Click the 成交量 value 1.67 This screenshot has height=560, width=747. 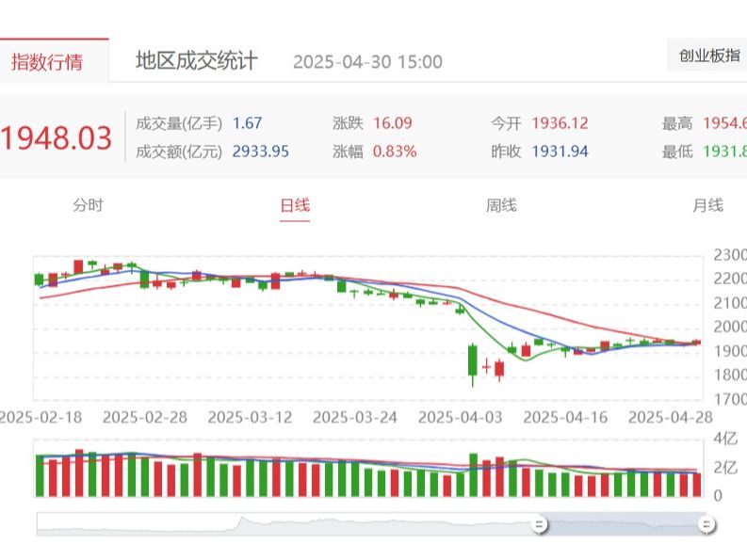point(247,123)
